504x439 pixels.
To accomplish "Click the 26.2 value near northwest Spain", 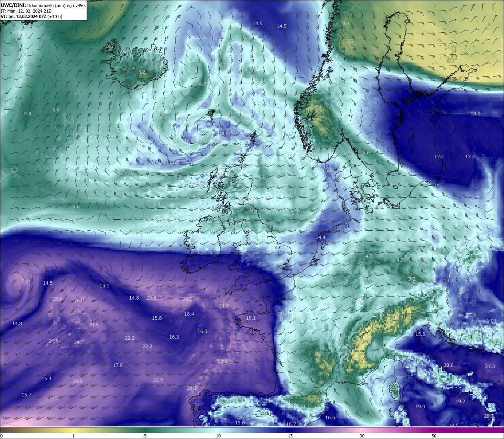I will tap(192, 388).
